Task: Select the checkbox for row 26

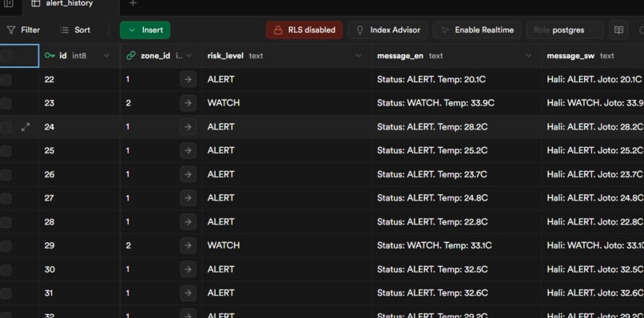Action: click(6, 175)
